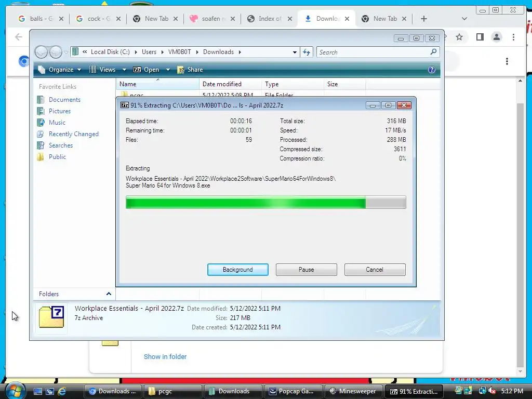The image size is (532, 399).
Task: Switch to Popcap Games taskbar button
Action: coord(293,391)
